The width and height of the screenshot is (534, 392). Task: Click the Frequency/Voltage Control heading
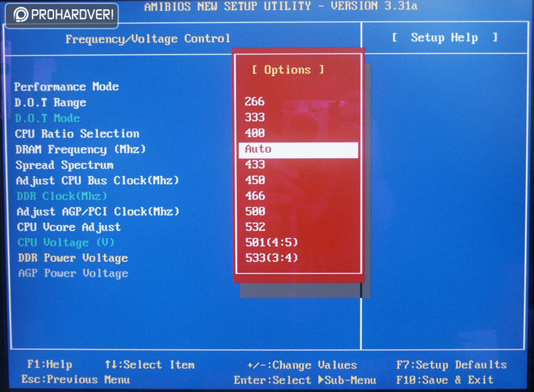148,39
